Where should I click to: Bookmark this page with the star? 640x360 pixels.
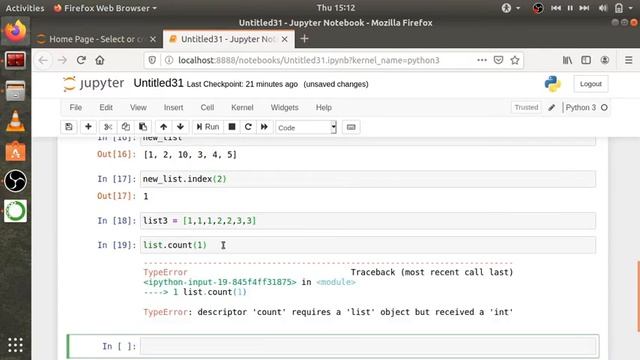pos(515,60)
